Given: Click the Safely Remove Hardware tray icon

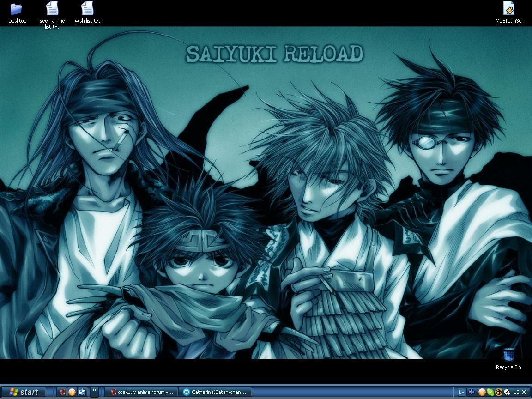Looking at the screenshot, I should click(507, 392).
